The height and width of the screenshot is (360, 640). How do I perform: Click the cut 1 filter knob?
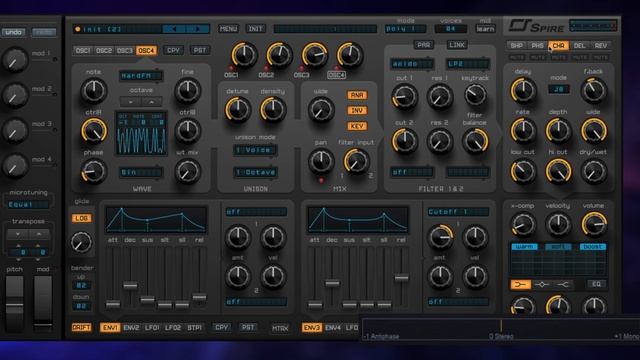(404, 96)
